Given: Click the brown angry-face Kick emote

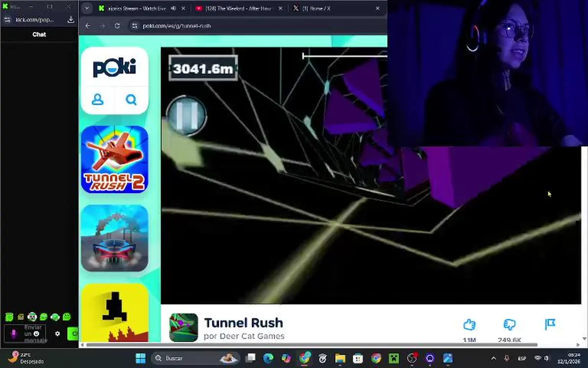Looking at the screenshot, I should tap(20, 317).
